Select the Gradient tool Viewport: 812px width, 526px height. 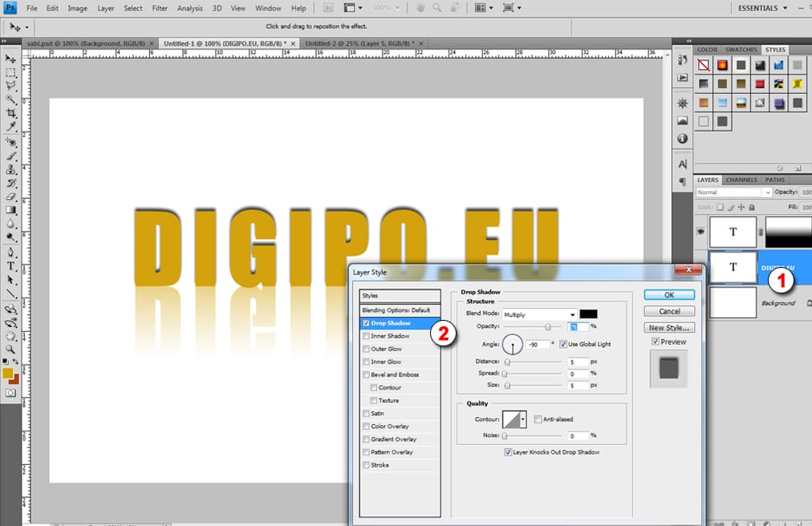[x=11, y=210]
